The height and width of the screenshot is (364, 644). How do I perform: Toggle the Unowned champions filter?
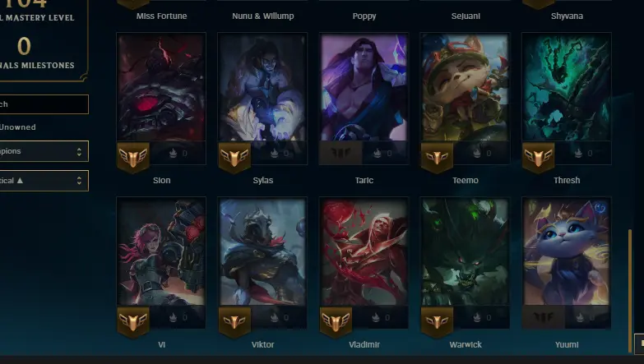[17, 127]
